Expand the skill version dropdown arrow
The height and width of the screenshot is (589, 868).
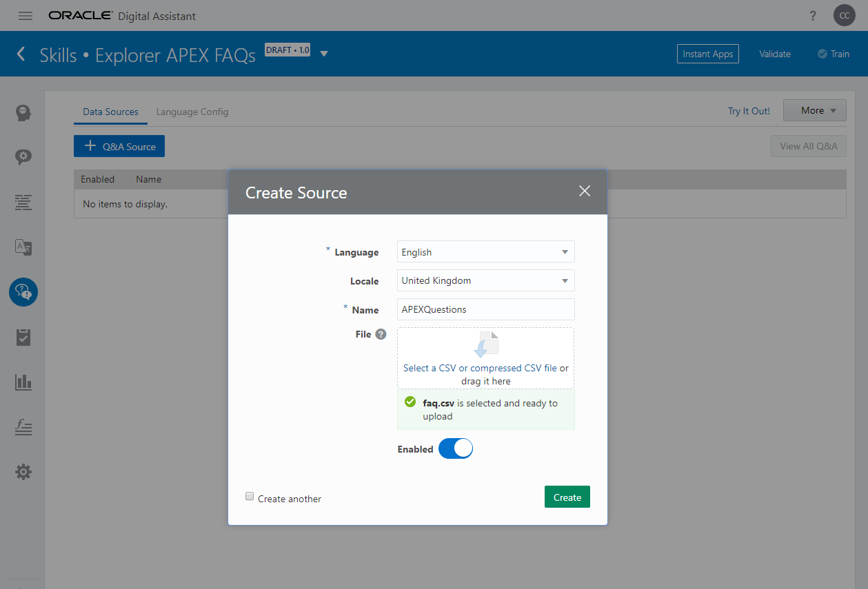tap(324, 54)
